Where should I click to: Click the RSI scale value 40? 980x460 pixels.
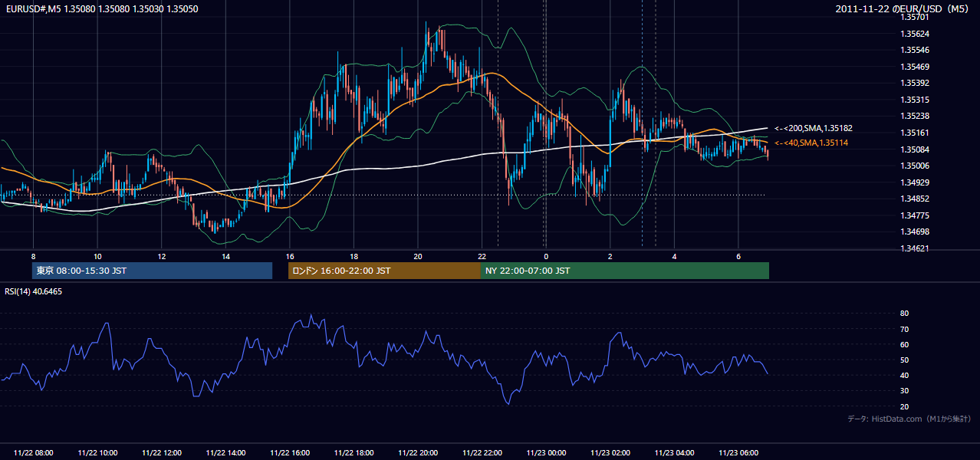[x=905, y=376]
